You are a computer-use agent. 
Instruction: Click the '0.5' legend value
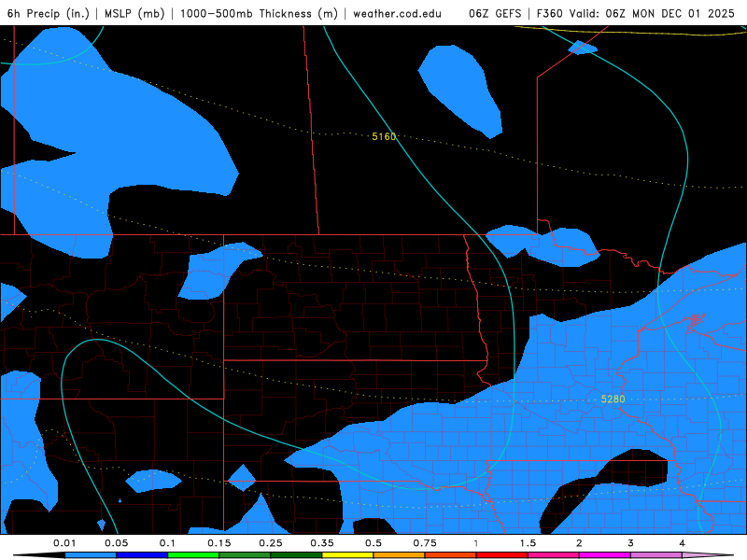pyautogui.click(x=373, y=543)
